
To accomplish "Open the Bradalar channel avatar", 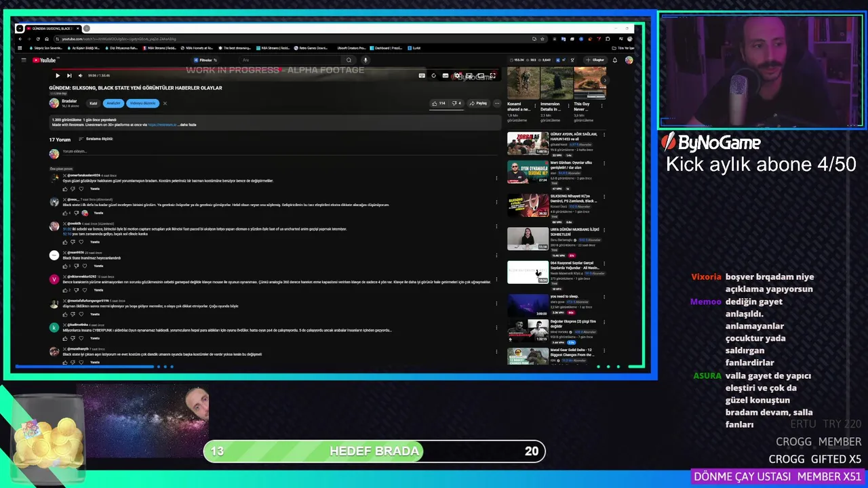I will click(x=54, y=103).
